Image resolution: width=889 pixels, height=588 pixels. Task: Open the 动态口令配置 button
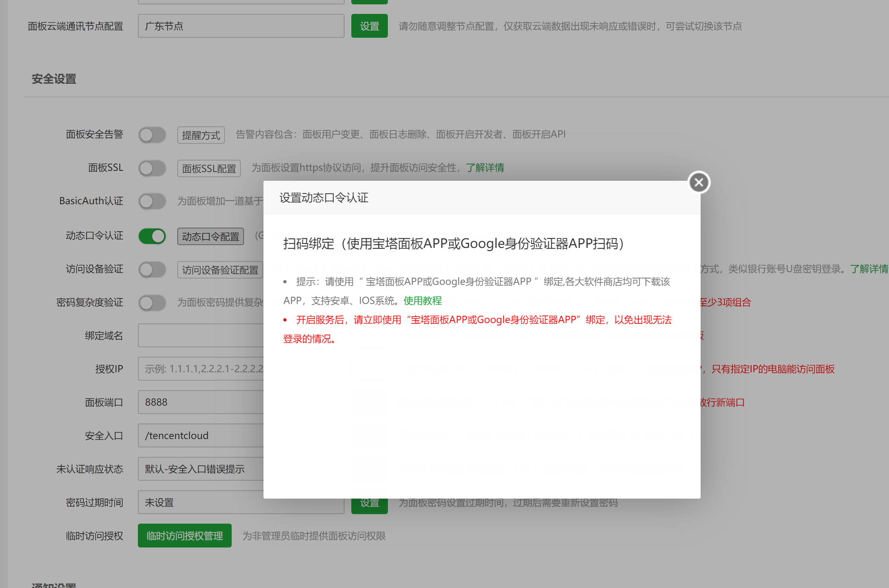click(211, 236)
